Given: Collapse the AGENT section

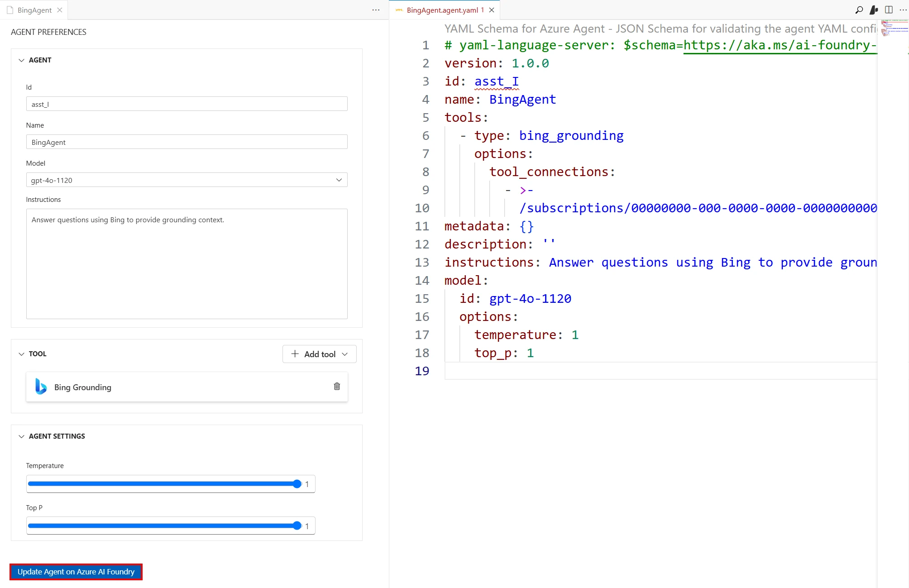Looking at the screenshot, I should point(21,60).
